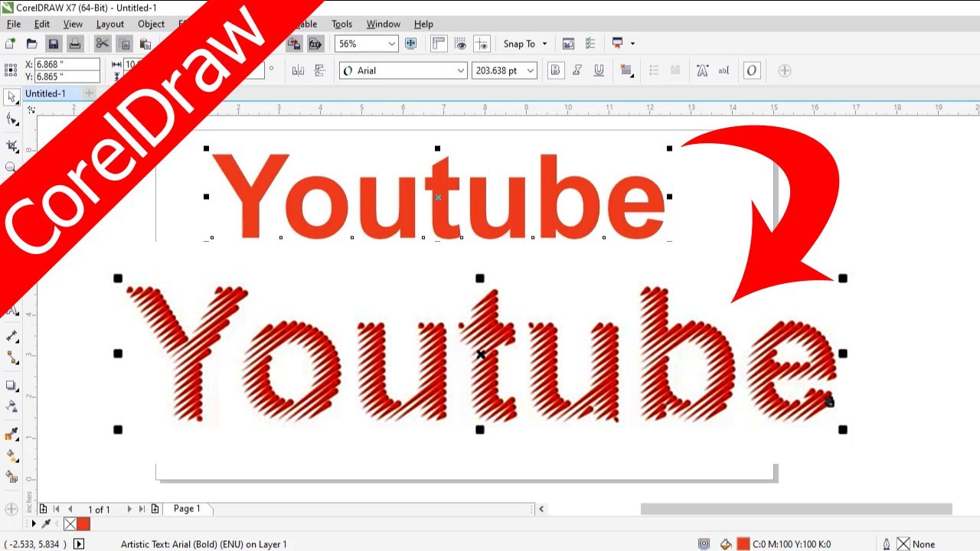Screen dimensions: 980x551
Task: Click the Cut scissors icon
Action: 102,44
